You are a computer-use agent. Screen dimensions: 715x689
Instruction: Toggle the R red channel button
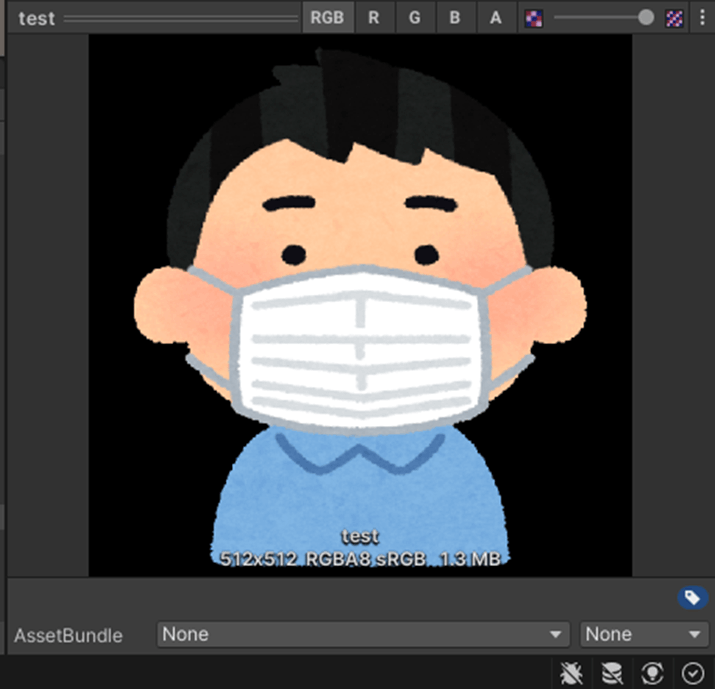click(x=374, y=18)
